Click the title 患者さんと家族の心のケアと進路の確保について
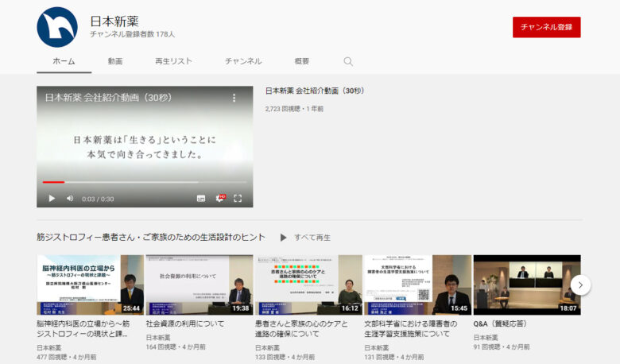The height and width of the screenshot is (364, 620). pyautogui.click(x=301, y=329)
